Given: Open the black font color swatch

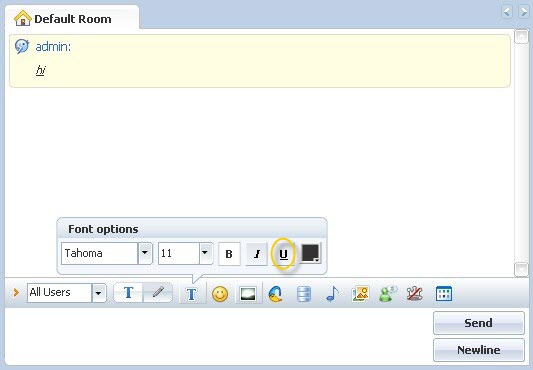Looking at the screenshot, I should pos(310,253).
